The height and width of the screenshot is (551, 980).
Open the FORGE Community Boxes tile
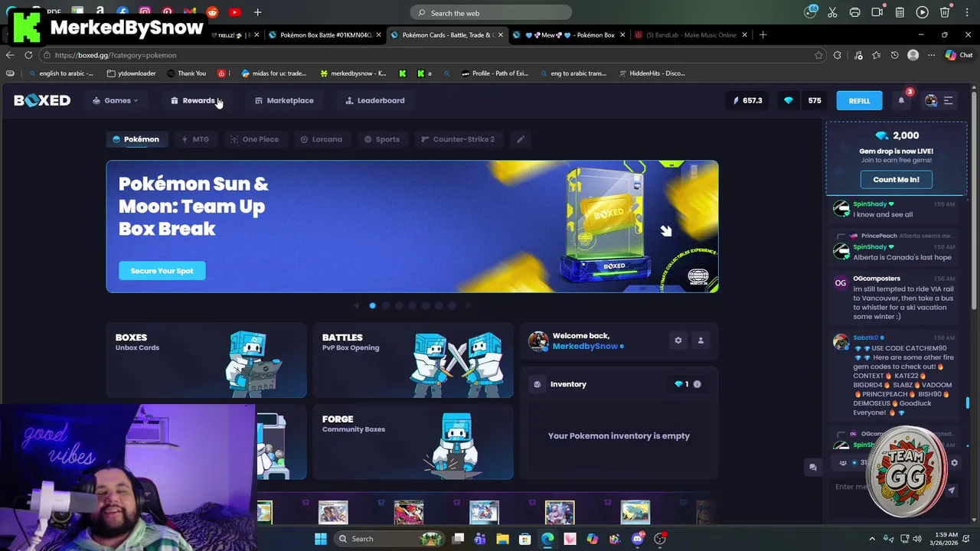(x=413, y=442)
